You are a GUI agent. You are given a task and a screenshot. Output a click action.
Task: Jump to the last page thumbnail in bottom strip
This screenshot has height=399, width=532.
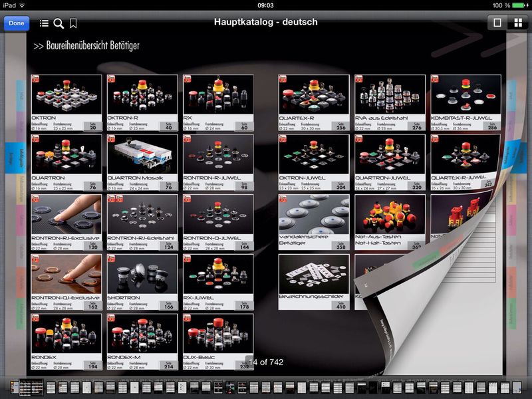tap(517, 388)
